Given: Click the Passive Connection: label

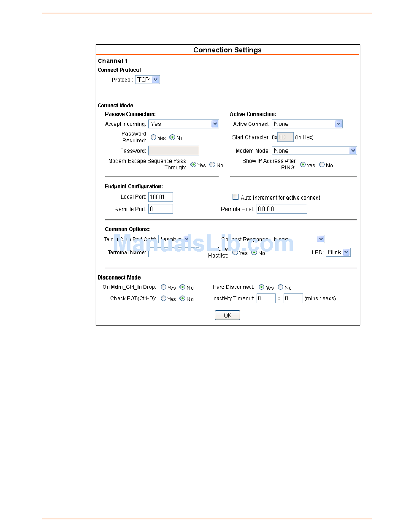Looking at the screenshot, I should pos(130,114).
